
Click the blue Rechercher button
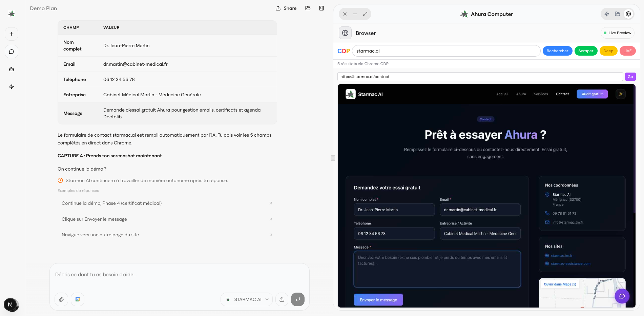(x=557, y=51)
